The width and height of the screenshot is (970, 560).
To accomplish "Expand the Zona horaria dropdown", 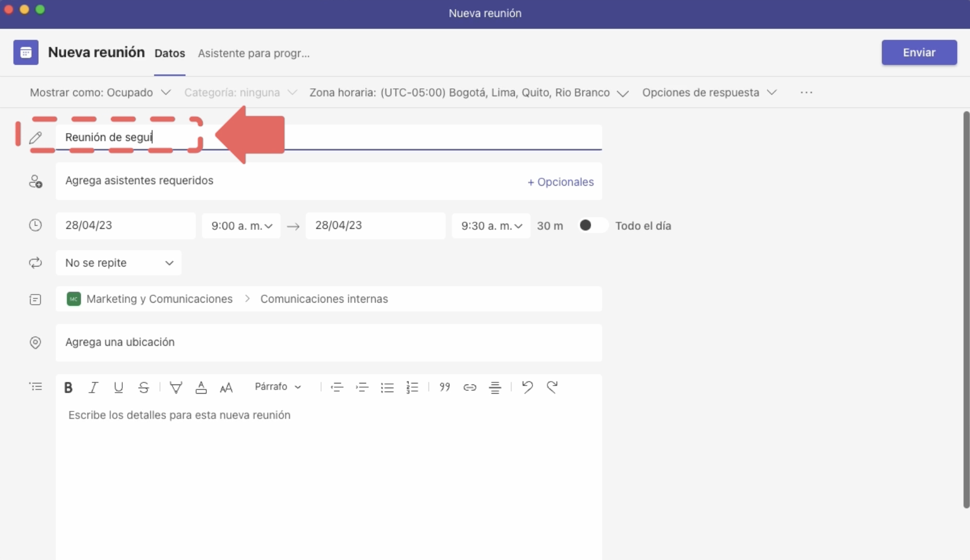I will [x=469, y=93].
